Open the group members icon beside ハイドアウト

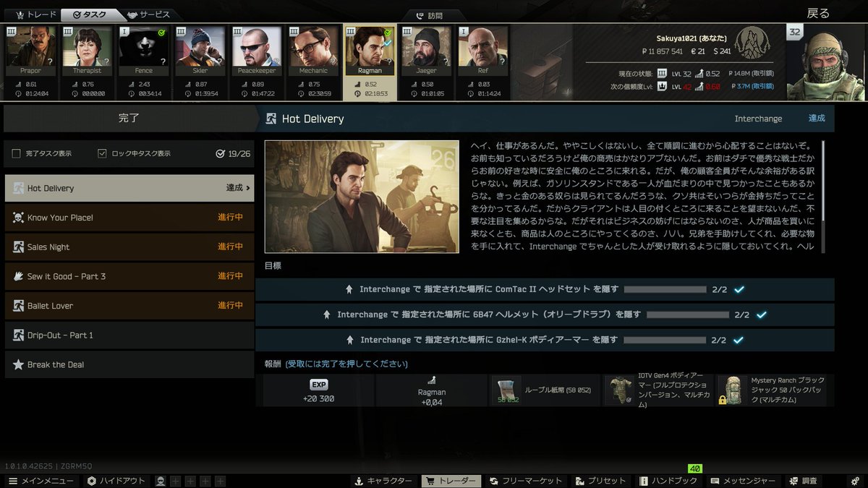click(x=161, y=481)
